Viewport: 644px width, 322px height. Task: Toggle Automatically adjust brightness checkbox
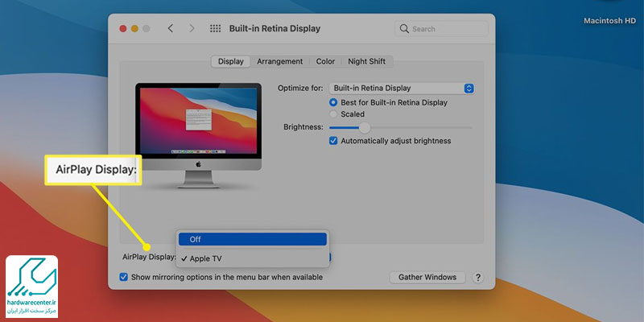click(333, 141)
